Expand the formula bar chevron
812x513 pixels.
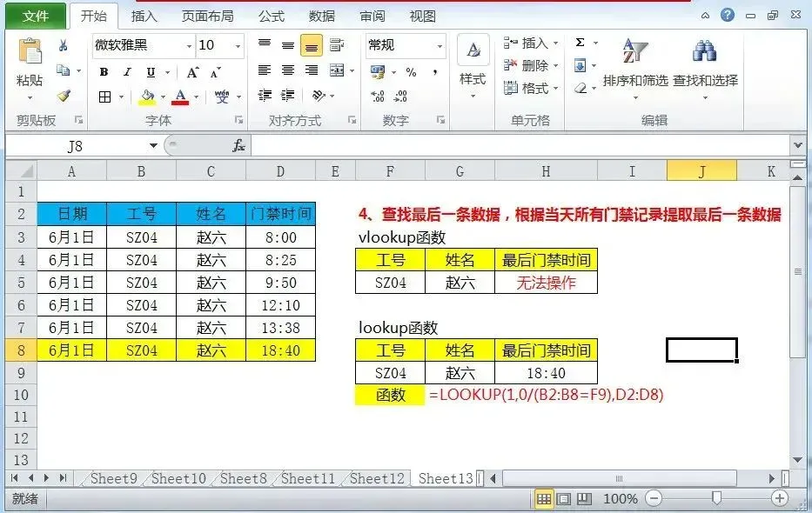click(798, 146)
